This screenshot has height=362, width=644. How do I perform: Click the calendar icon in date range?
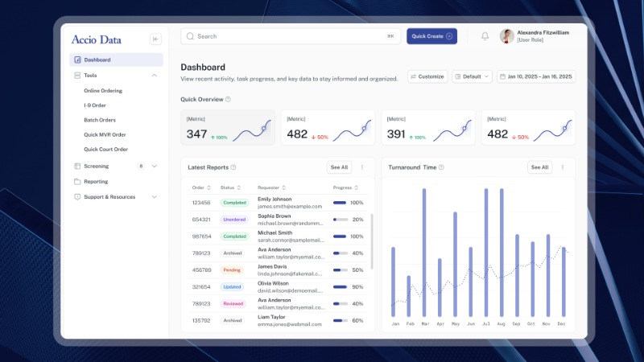(502, 76)
